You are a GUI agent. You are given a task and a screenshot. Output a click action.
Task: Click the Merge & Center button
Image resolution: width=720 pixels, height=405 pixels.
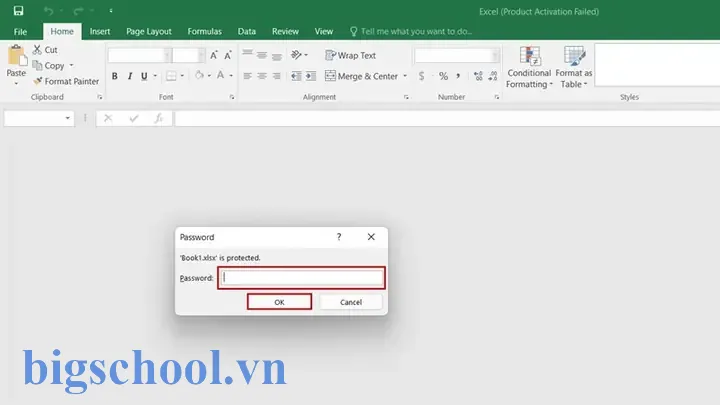tap(361, 76)
